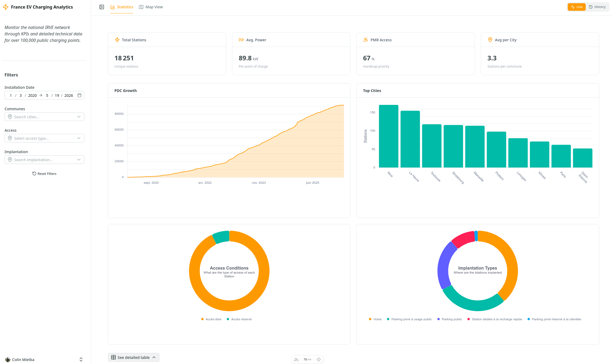Open the installation date calendar picker
Screen dimensions: 612x364
[x=79, y=95]
